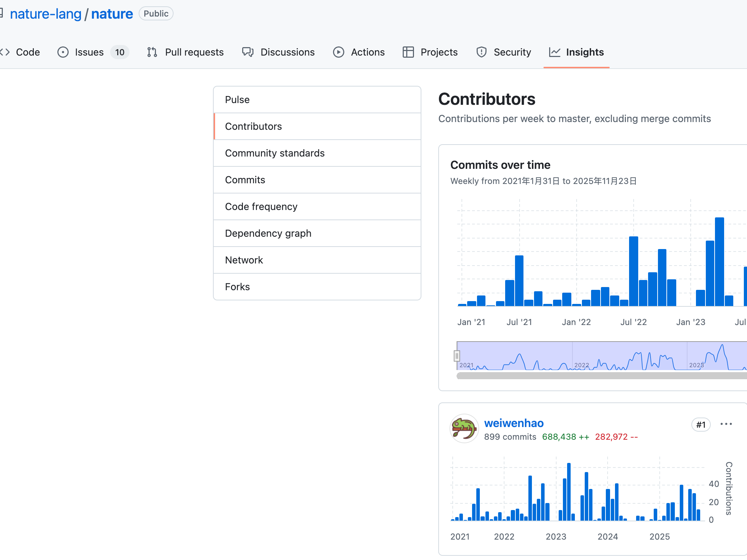Viewport: 747px width, 560px height.
Task: Click the Actions play-circle icon
Action: 338,52
